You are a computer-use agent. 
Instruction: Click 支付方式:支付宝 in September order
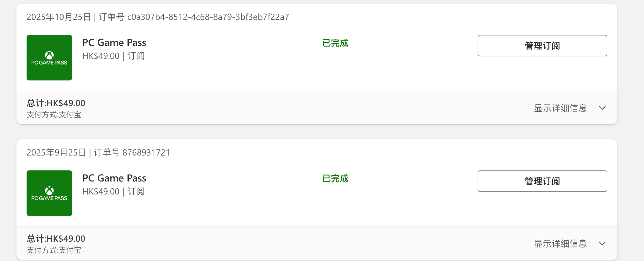tap(54, 250)
